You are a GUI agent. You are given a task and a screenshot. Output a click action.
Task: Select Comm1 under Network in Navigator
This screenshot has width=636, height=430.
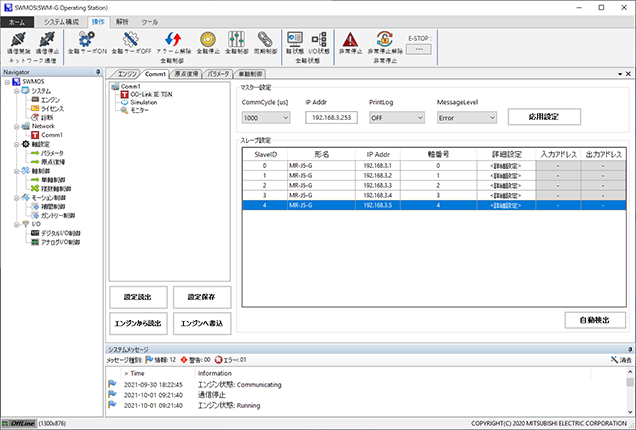pos(47,135)
